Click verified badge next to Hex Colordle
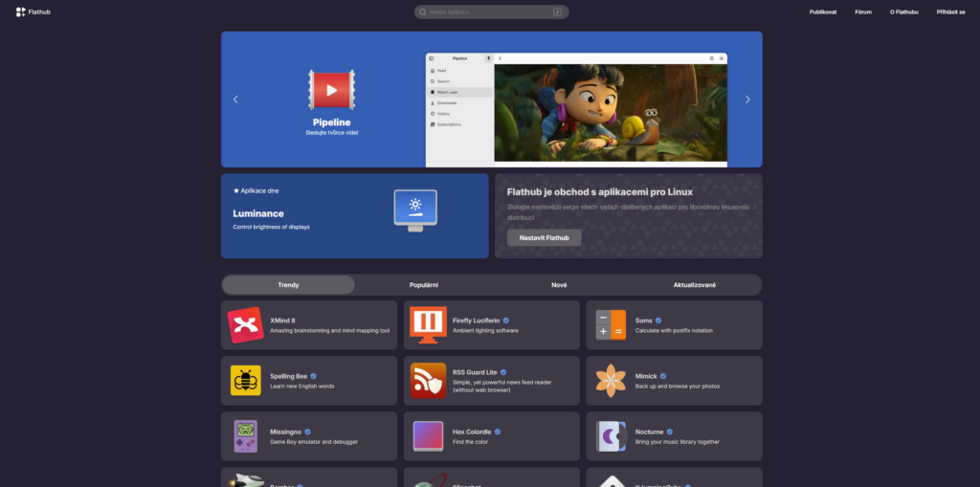Viewport: 980px width, 487px height. 498,432
